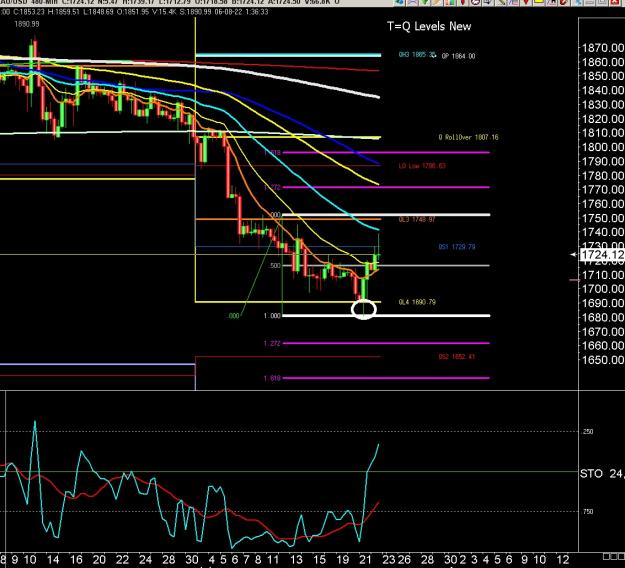Click 1770.00 on the price axis

[x=603, y=190]
